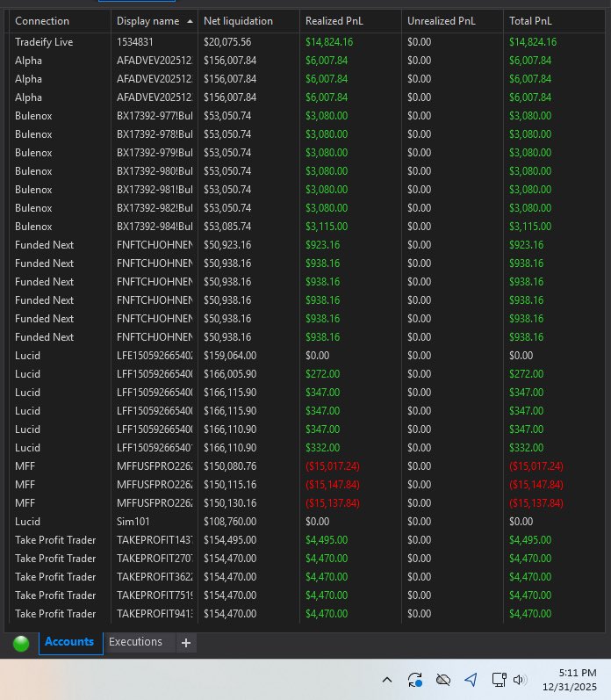Show hidden icons in the system tray
This screenshot has width=611, height=700.
pyautogui.click(x=387, y=680)
